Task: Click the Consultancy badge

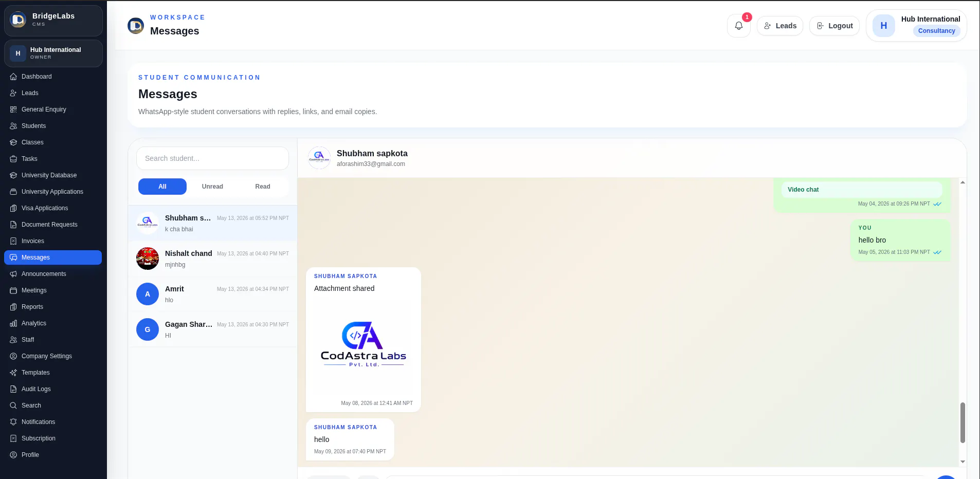Action: click(x=936, y=31)
